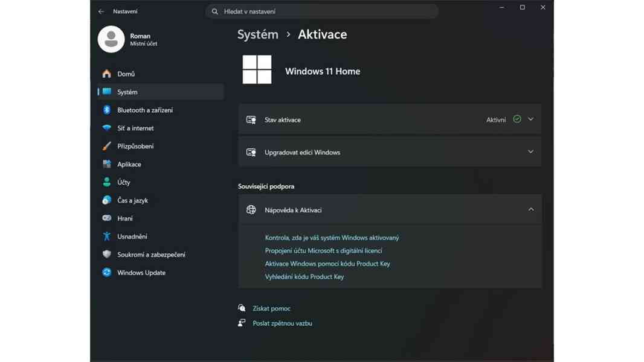The width and height of the screenshot is (644, 362).
Task: Click the Nápověda k Aktivaci globe icon
Action: [251, 210]
